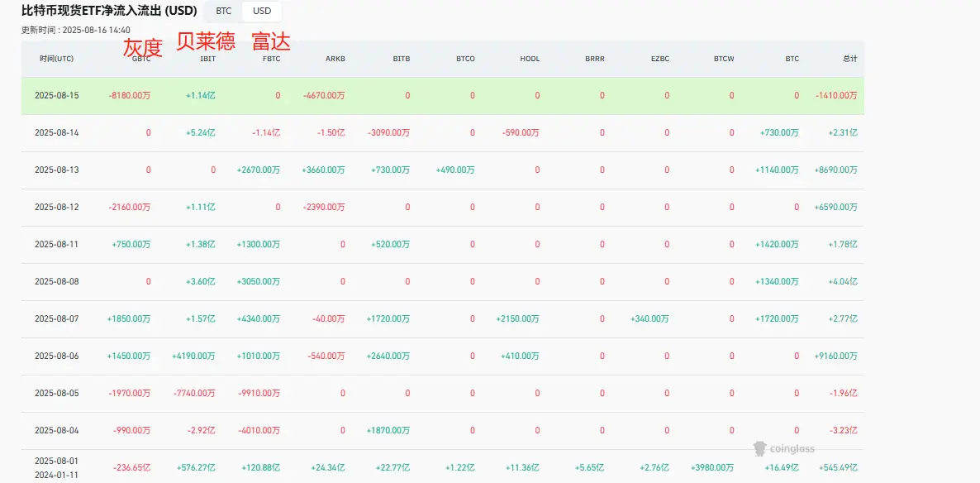This screenshot has height=483, width=980.
Task: Click the +2150.00万 HODL value
Action: click(x=517, y=319)
